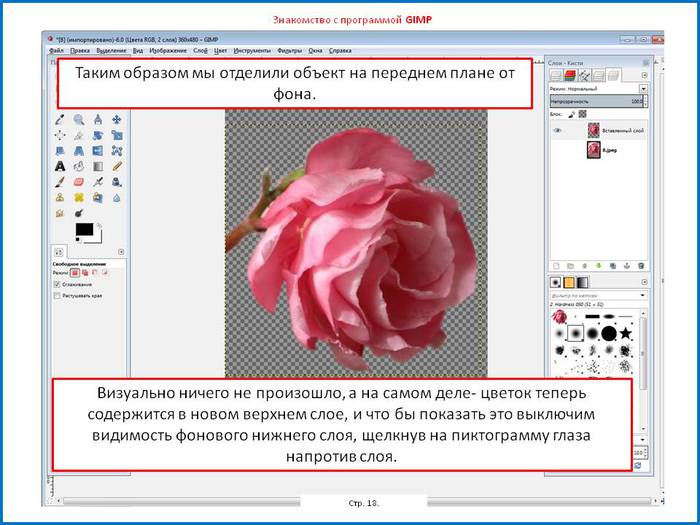Select the Cage Transform tool
This screenshot has width=700, height=525.
117,151
